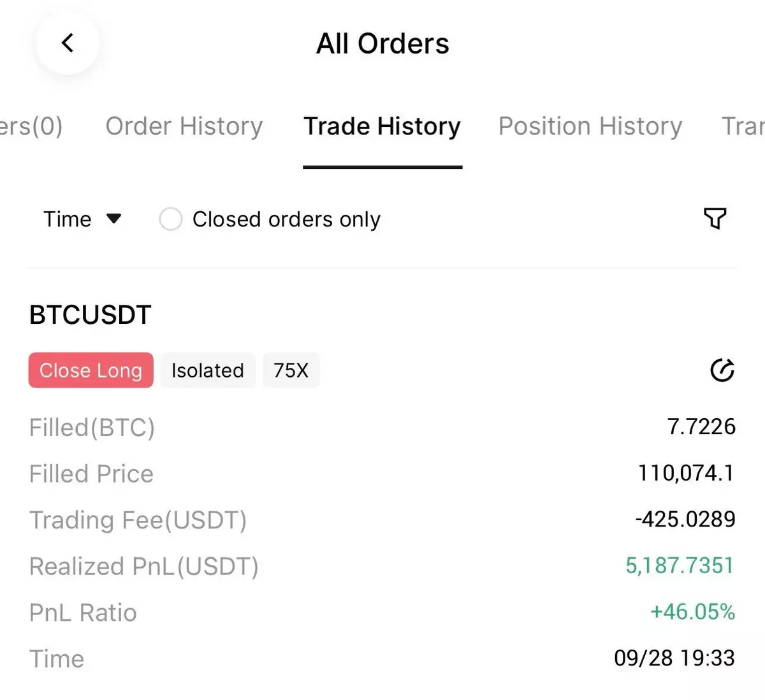The height and width of the screenshot is (700, 765).
Task: Tap the 75X leverage tag
Action: pyautogui.click(x=291, y=370)
